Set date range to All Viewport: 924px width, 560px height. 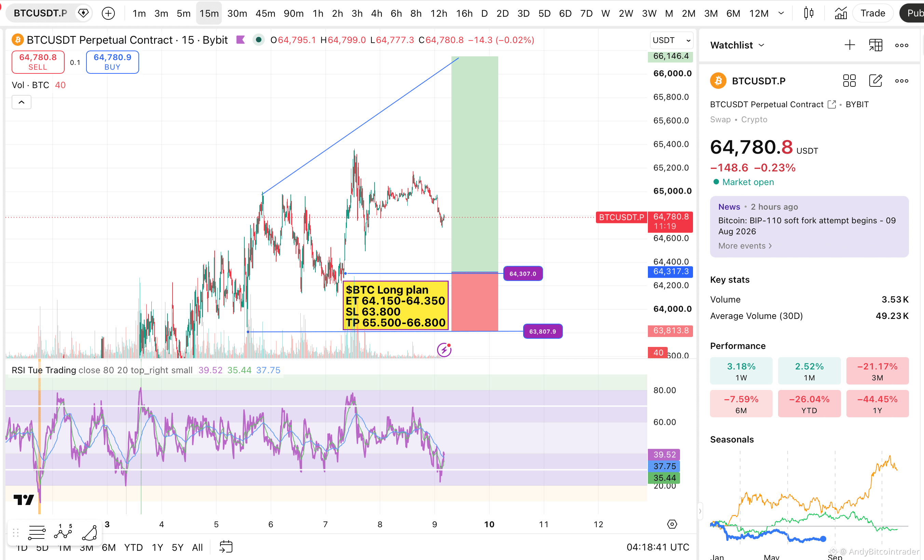197,547
